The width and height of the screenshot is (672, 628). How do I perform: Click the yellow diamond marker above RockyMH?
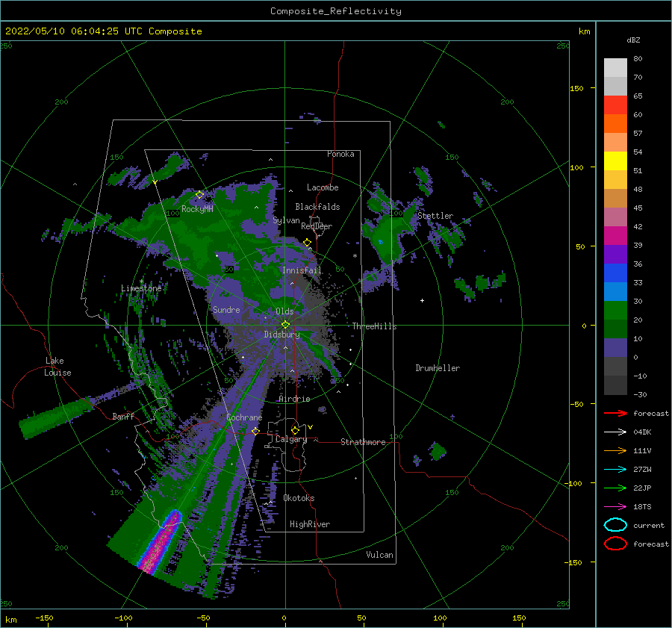[199, 195]
